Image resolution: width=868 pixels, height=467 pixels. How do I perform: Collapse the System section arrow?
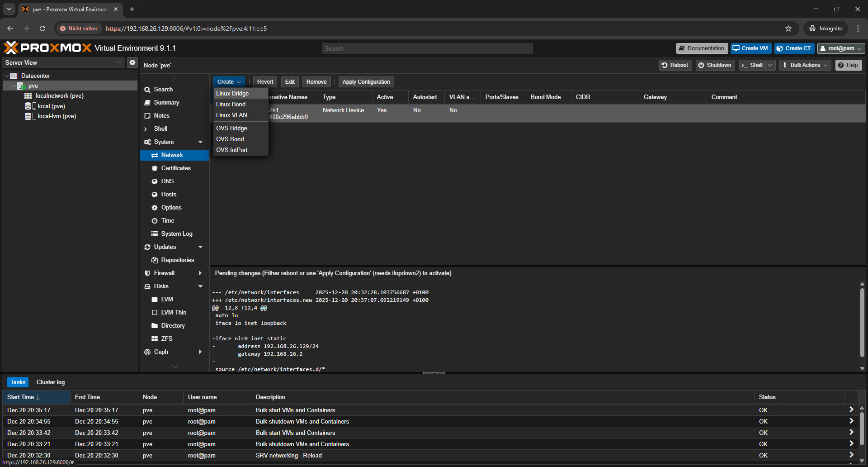[x=200, y=142]
